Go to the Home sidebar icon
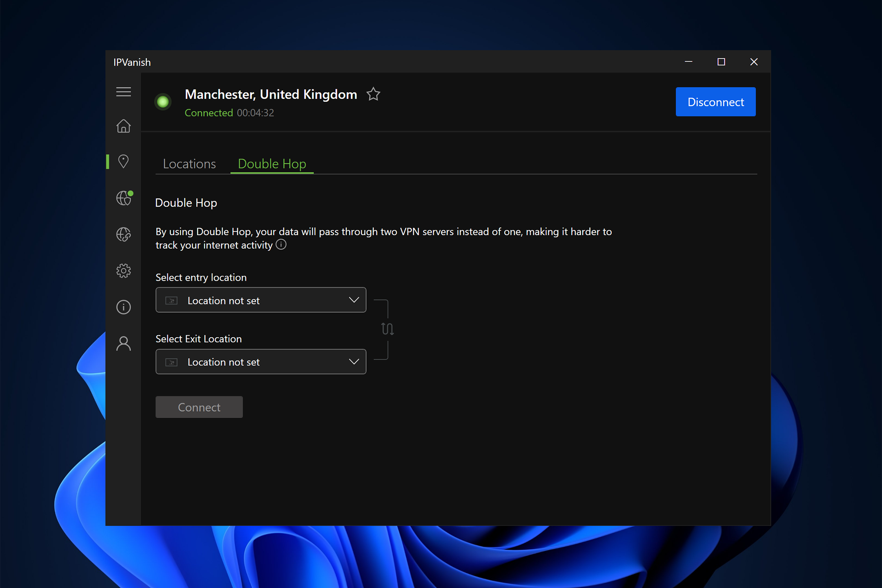 tap(123, 126)
